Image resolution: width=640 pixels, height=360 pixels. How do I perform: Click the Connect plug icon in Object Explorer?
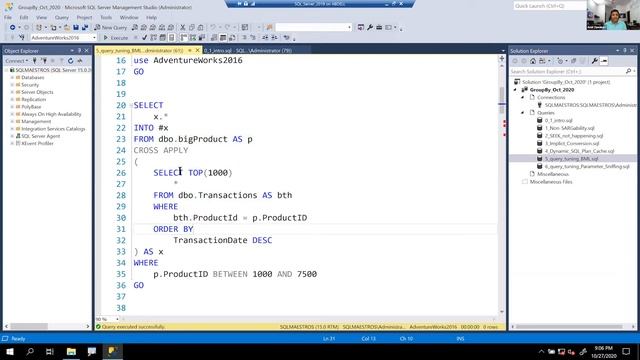pyautogui.click(x=35, y=61)
